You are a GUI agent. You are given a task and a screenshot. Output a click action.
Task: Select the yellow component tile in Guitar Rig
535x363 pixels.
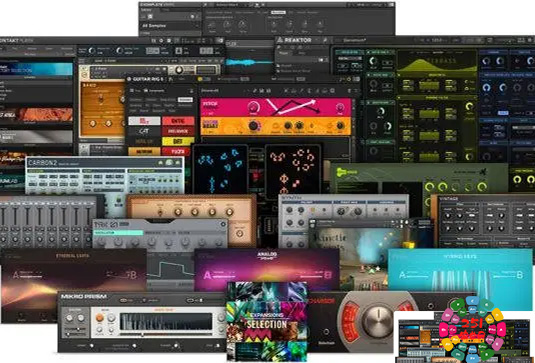click(178, 141)
